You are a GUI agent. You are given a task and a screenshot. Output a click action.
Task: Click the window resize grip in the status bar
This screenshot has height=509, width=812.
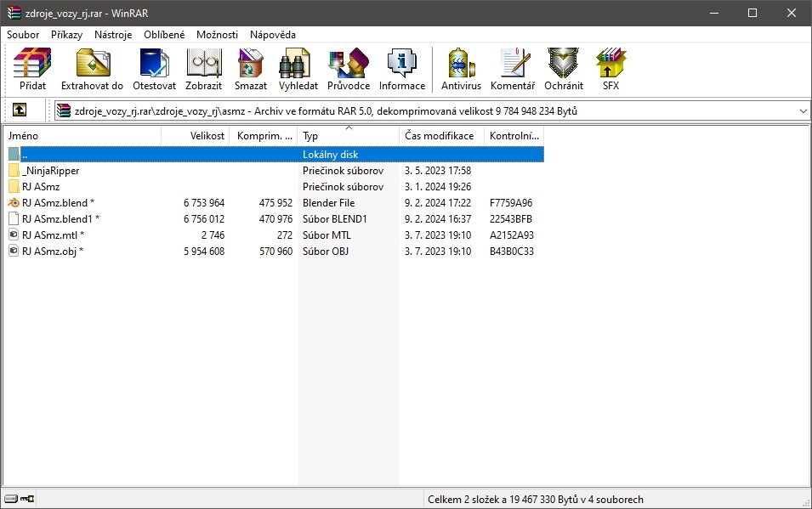coord(805,502)
